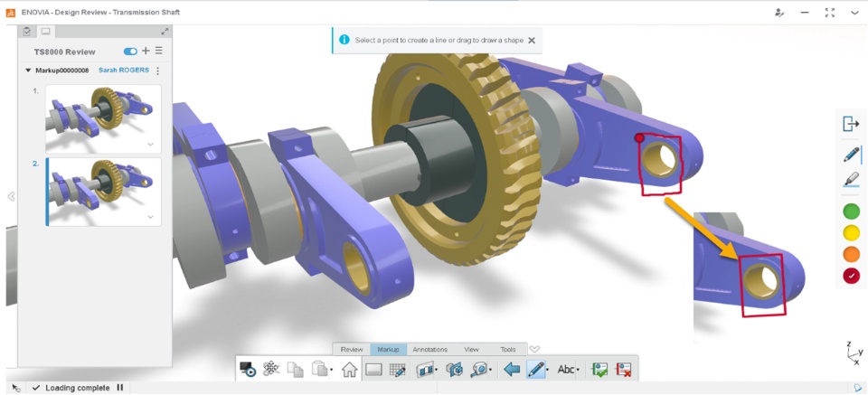Click the exit markup door icon
868x395 pixels.
(x=850, y=124)
